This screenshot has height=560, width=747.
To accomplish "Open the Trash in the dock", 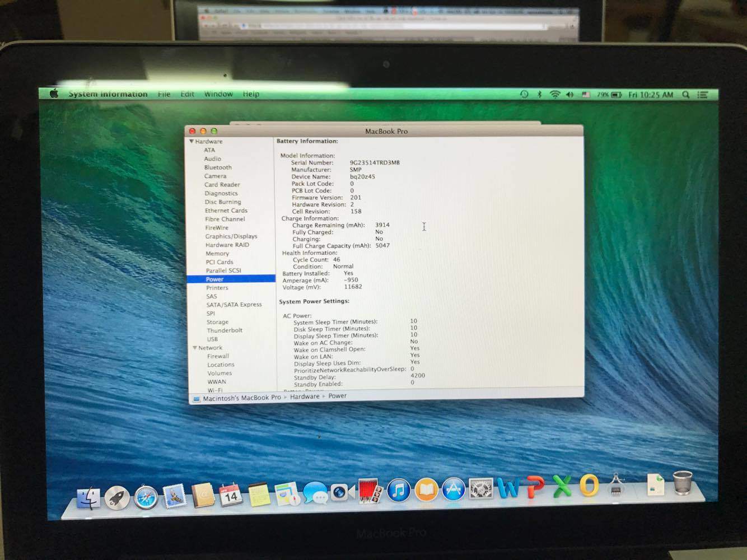I will (682, 483).
